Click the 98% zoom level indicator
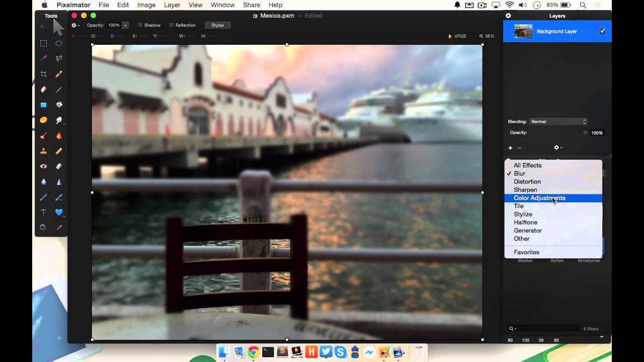644x362 pixels. (x=488, y=36)
